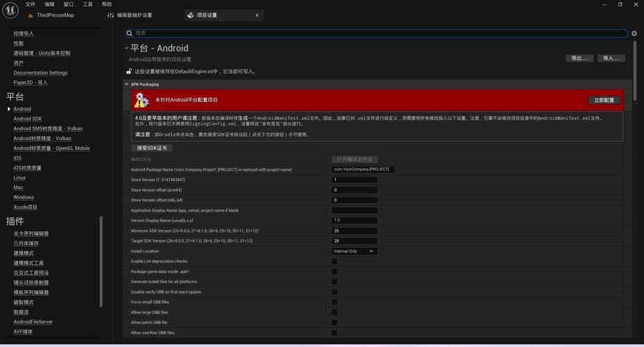Click the Minimum SDK Version field
644x347 pixels.
pyautogui.click(x=355, y=231)
